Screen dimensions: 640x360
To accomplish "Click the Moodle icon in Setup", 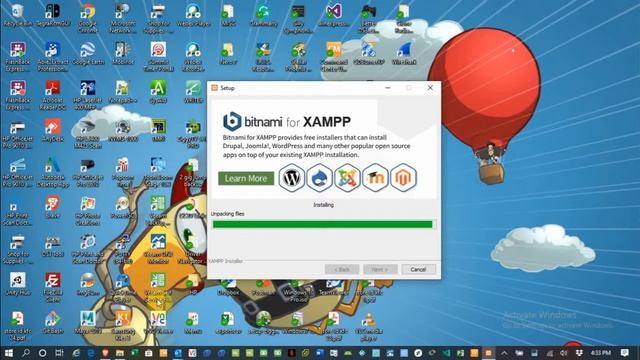I will (x=375, y=178).
